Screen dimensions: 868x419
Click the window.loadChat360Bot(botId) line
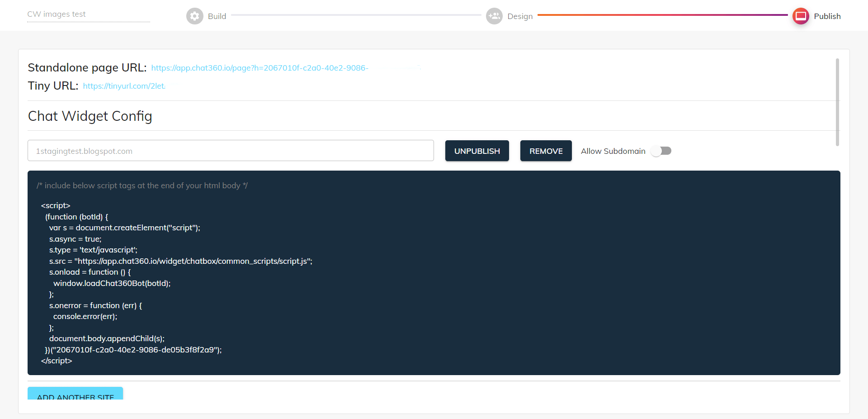coord(112,283)
